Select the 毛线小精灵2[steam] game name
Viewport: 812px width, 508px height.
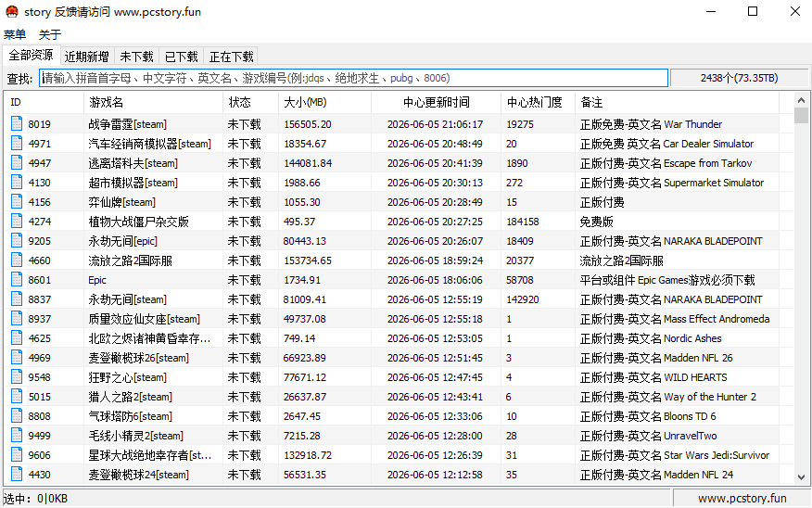pyautogui.click(x=135, y=436)
